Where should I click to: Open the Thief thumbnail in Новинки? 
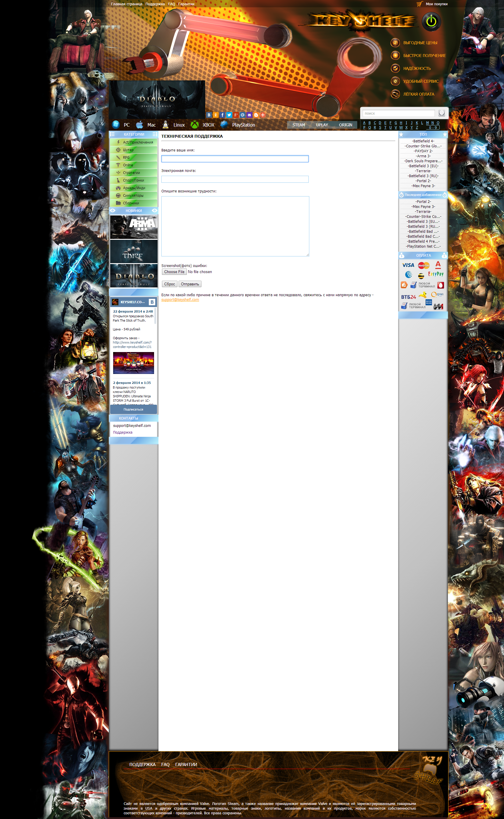click(134, 252)
